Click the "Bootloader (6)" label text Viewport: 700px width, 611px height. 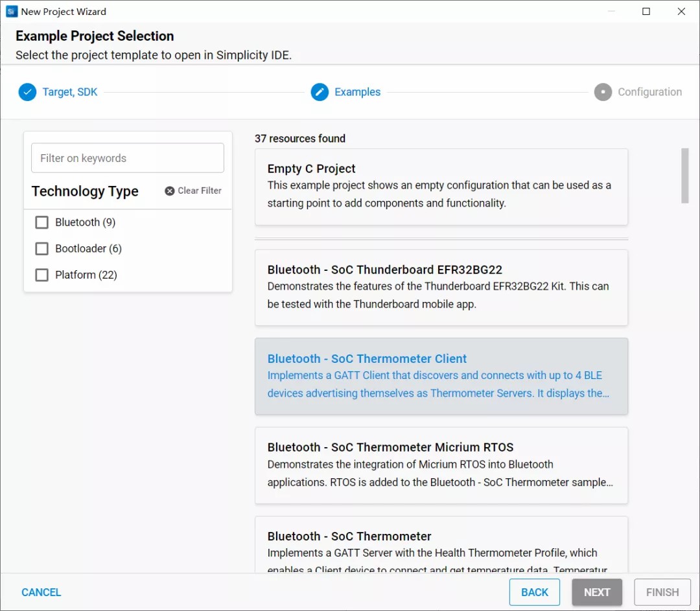pyautogui.click(x=88, y=249)
